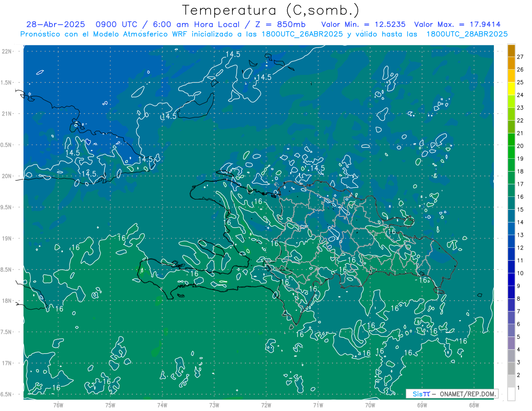This screenshot has width=532, height=411.
Task: Click the 'Temperatura (C,somb.)' map title
Action: [271, 10]
